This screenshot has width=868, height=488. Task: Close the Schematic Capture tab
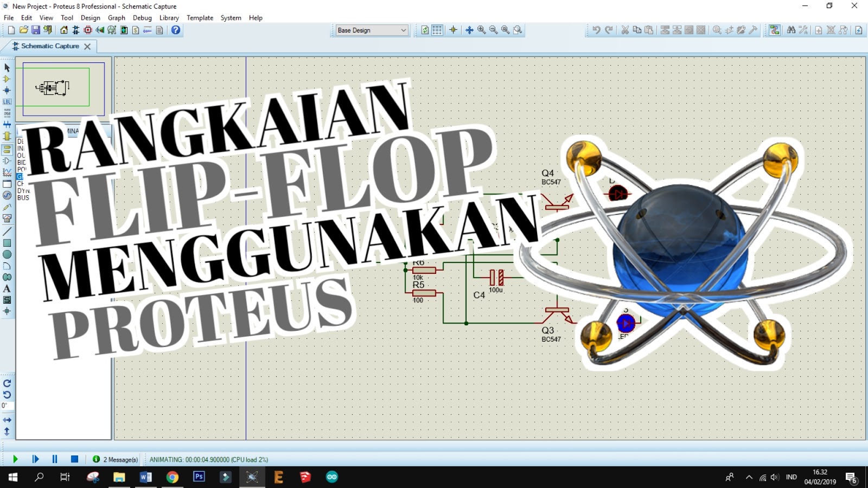87,47
